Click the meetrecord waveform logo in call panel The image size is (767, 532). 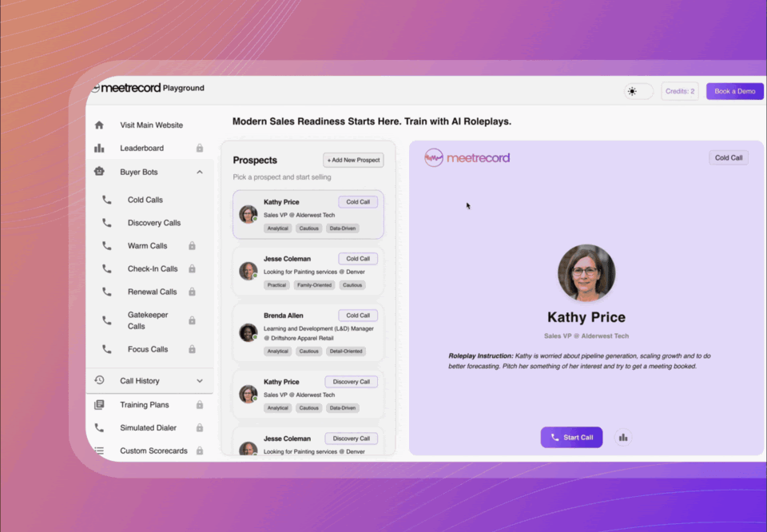(x=434, y=157)
